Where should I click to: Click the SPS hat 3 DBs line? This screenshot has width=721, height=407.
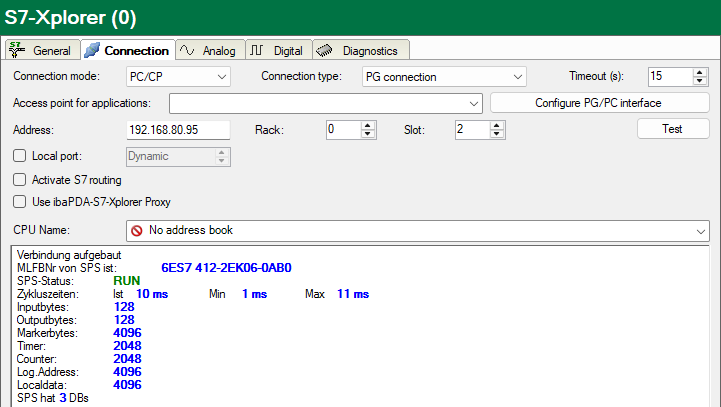(x=52, y=398)
